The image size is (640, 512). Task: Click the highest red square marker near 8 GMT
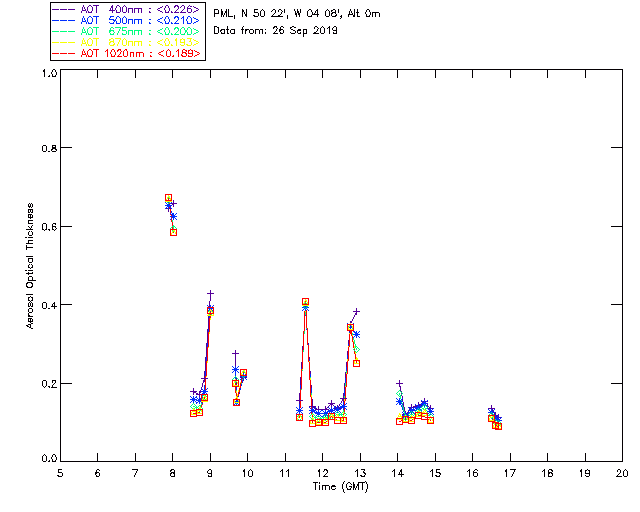click(168, 198)
